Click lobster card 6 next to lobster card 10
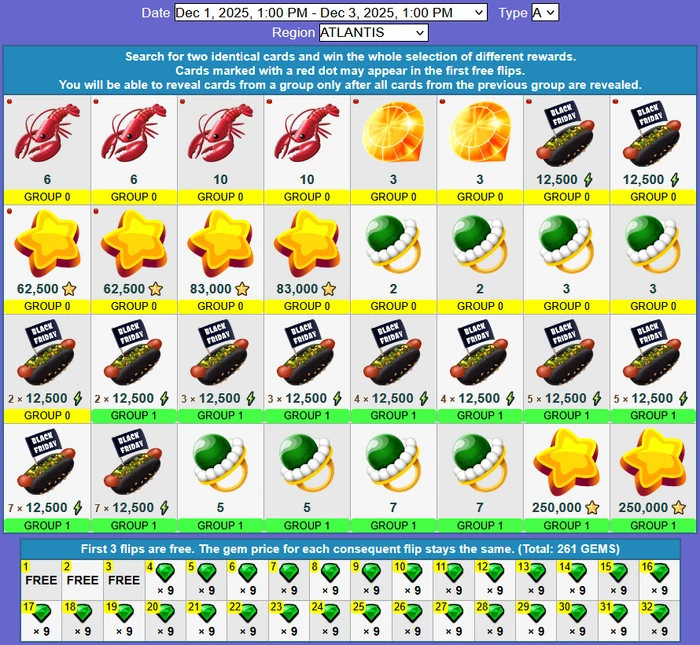Viewport: 700px width, 645px height. [x=133, y=150]
